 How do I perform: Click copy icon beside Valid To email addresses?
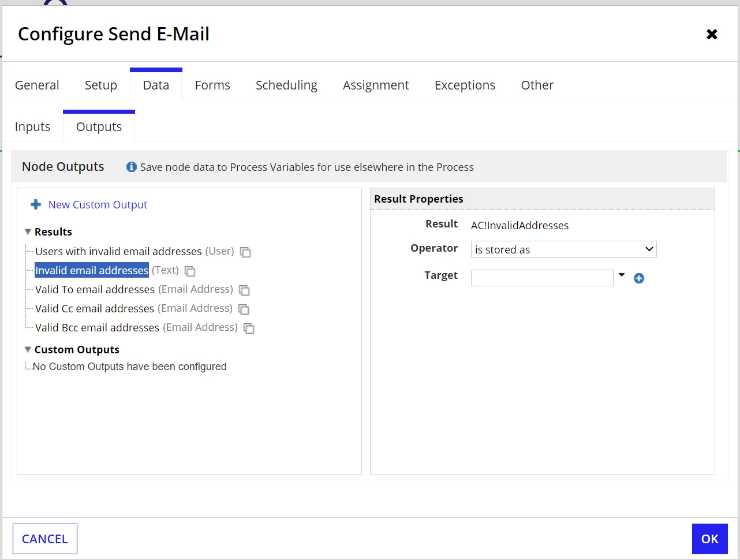click(244, 290)
